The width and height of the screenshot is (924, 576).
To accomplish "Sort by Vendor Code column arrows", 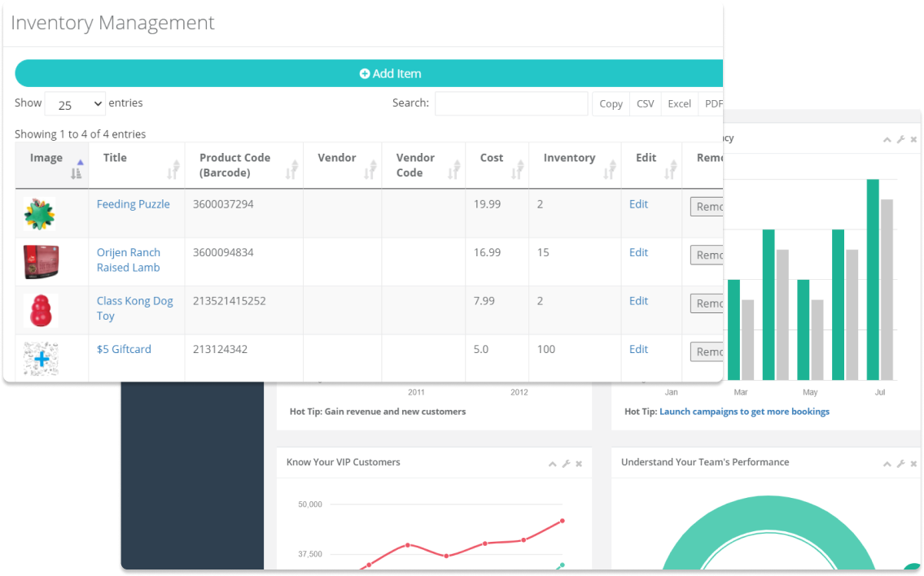I will coord(453,169).
